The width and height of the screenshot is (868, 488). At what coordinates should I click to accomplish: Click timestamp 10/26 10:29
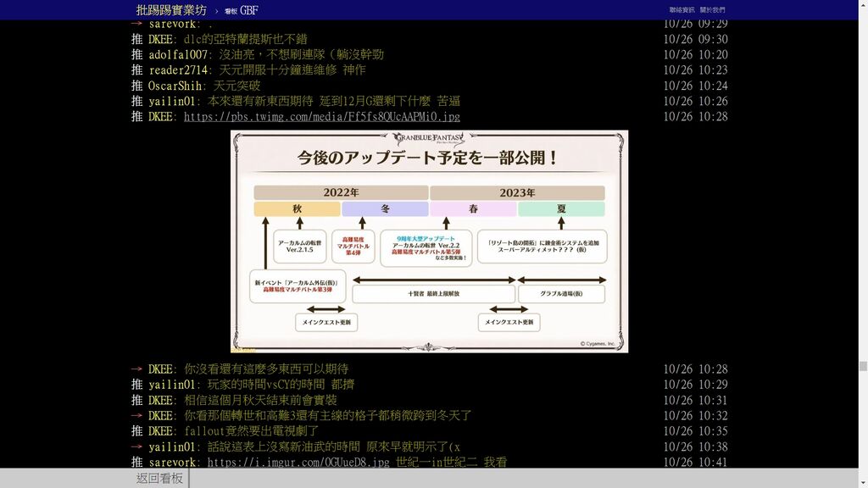695,385
